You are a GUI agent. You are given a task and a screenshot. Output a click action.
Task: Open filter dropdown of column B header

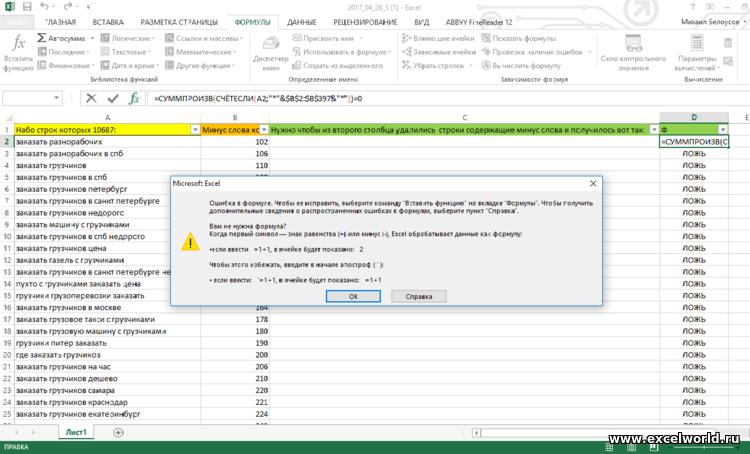coord(264,130)
